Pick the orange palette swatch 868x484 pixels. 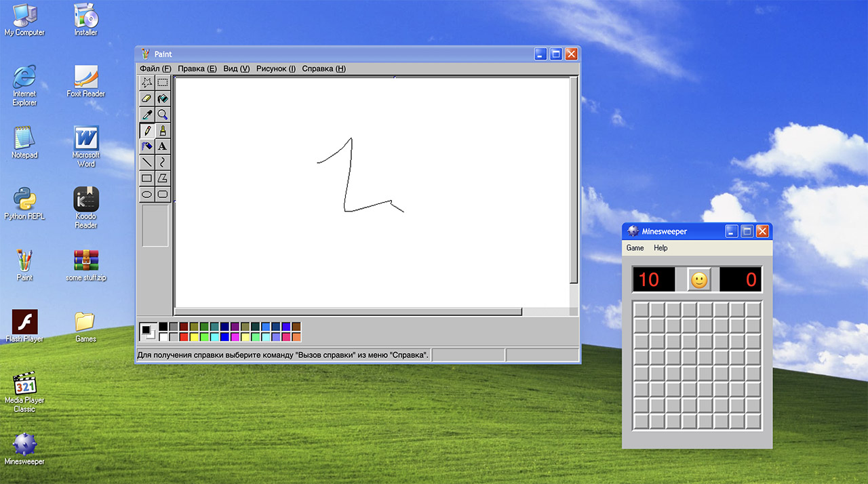pyautogui.click(x=296, y=337)
